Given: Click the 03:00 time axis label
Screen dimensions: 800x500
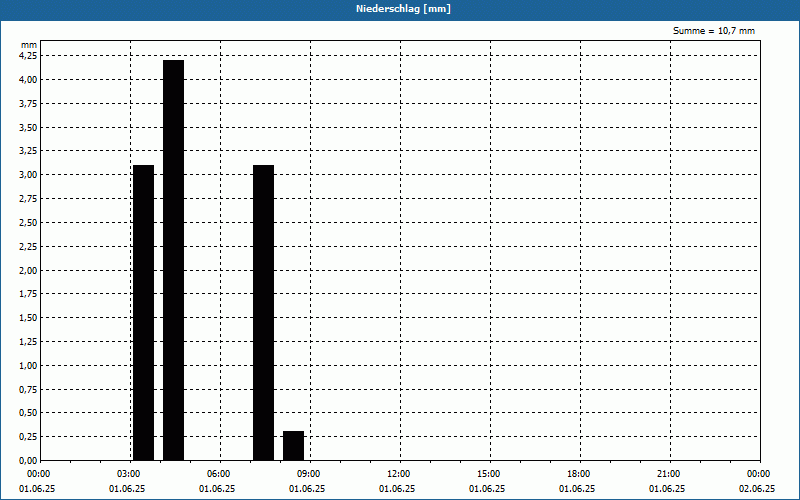Looking at the screenshot, I should point(129,474).
